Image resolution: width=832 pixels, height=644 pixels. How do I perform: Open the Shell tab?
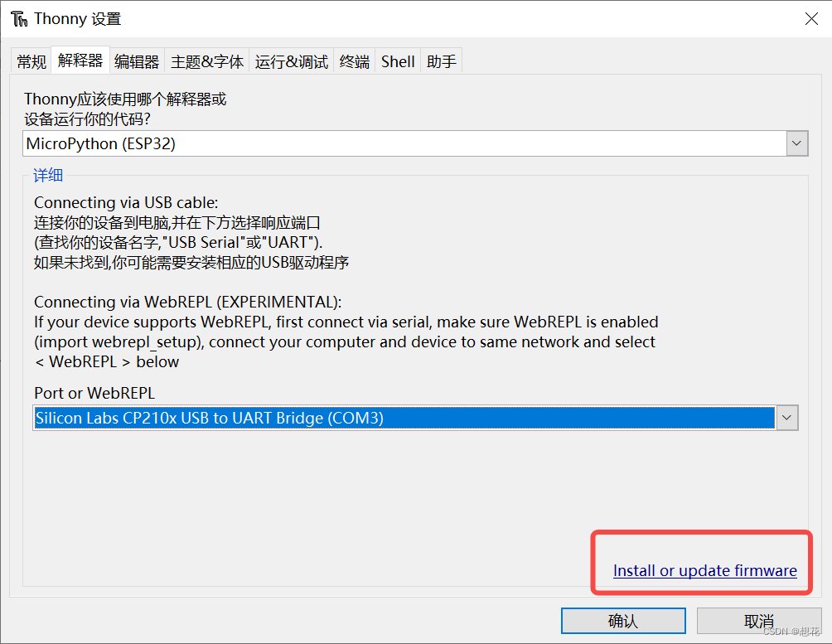398,61
